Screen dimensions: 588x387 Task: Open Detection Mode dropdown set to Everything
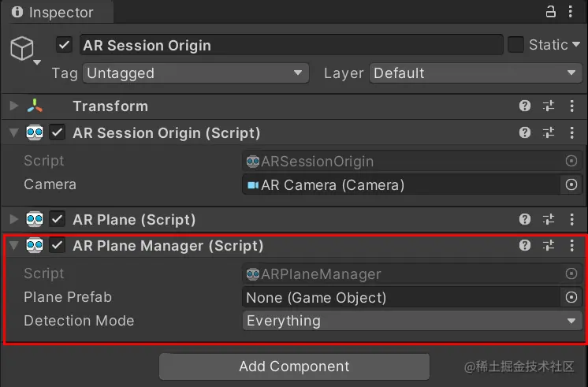pyautogui.click(x=412, y=321)
